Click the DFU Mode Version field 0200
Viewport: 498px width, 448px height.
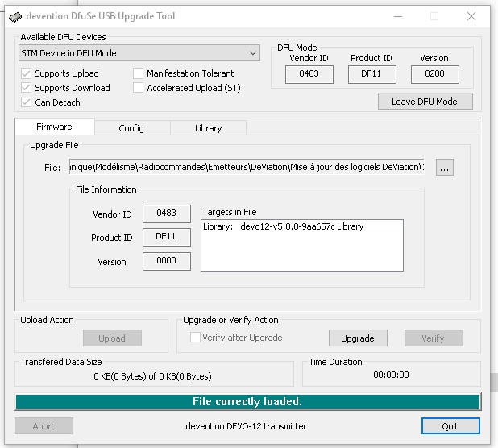point(435,74)
